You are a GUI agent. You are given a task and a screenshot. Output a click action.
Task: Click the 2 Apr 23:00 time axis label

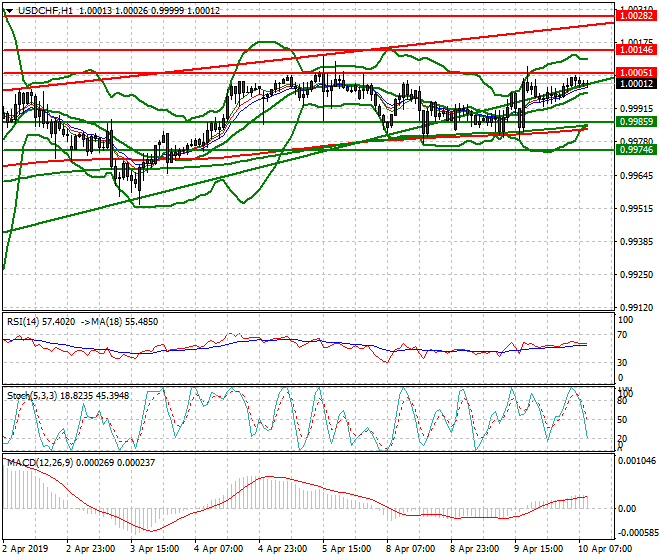click(x=91, y=549)
